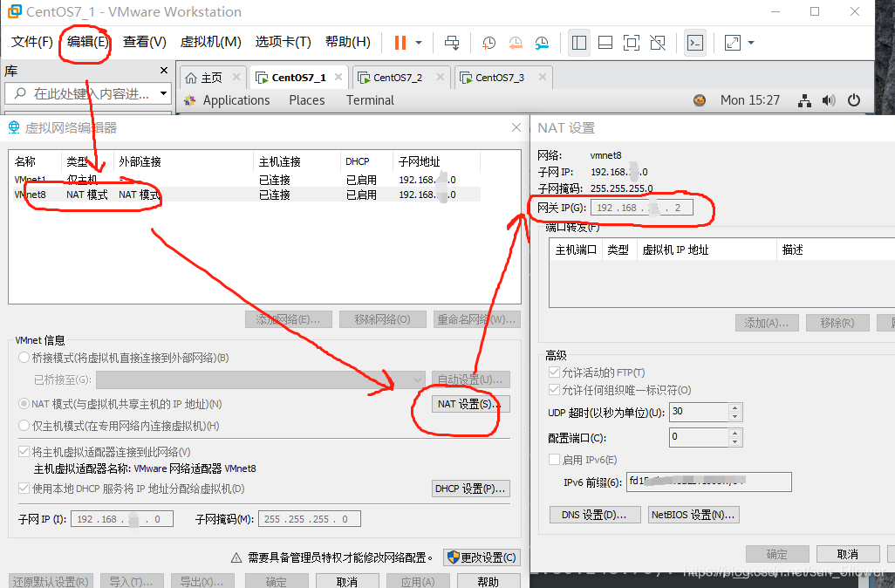Open the power options dropdown arrow beside pause
This screenshot has width=895, height=588.
[x=419, y=43]
